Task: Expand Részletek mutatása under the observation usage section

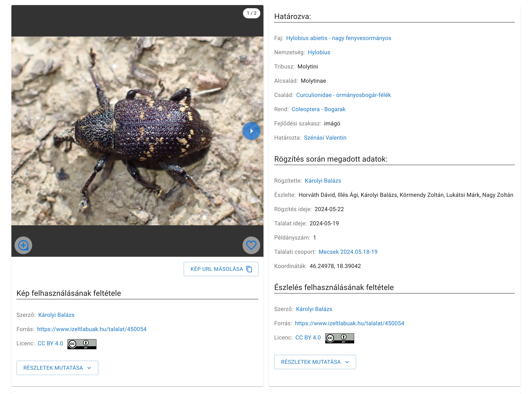Action: pos(315,362)
